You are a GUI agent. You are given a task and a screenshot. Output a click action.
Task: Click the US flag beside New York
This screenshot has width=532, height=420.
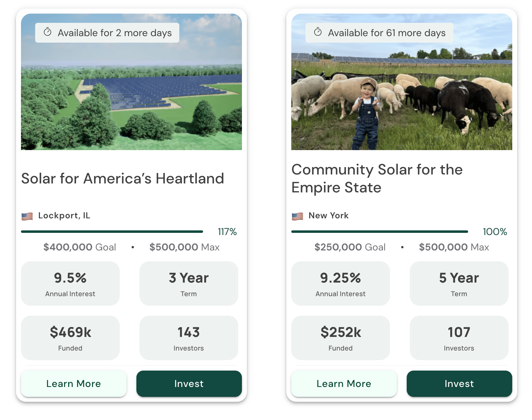coord(297,216)
